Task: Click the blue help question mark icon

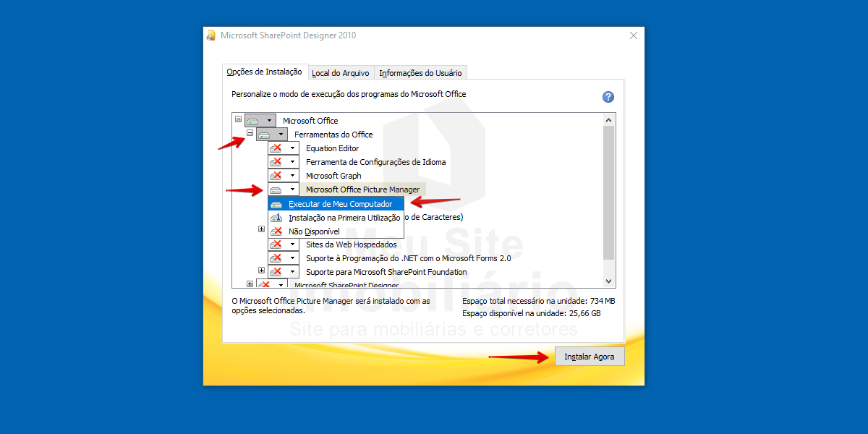Action: (608, 97)
